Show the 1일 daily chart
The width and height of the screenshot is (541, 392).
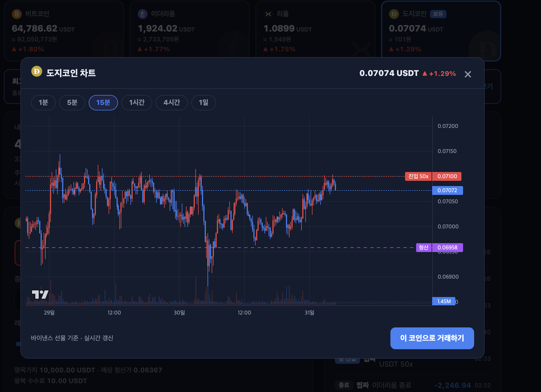[204, 103]
